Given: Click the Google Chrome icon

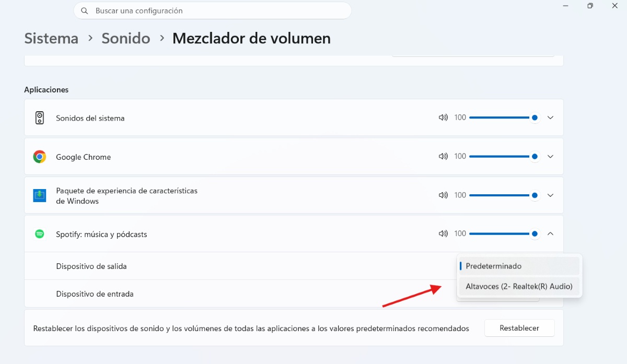Looking at the screenshot, I should [39, 156].
